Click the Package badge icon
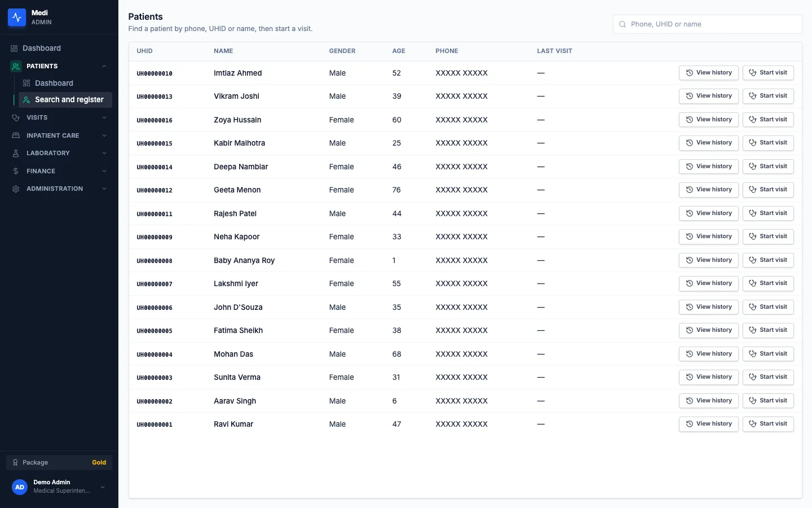The height and width of the screenshot is (508, 812). (x=15, y=462)
